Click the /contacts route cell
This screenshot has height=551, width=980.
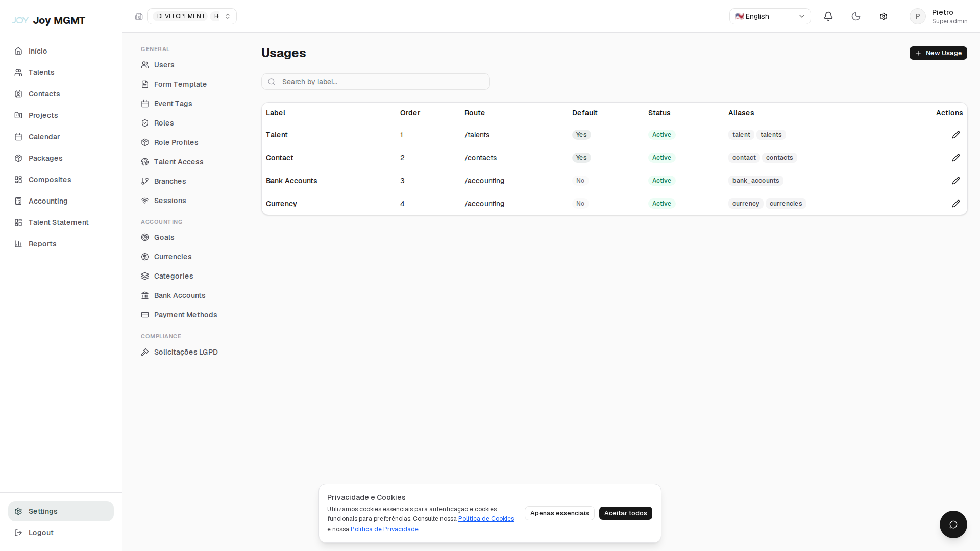coord(481,158)
